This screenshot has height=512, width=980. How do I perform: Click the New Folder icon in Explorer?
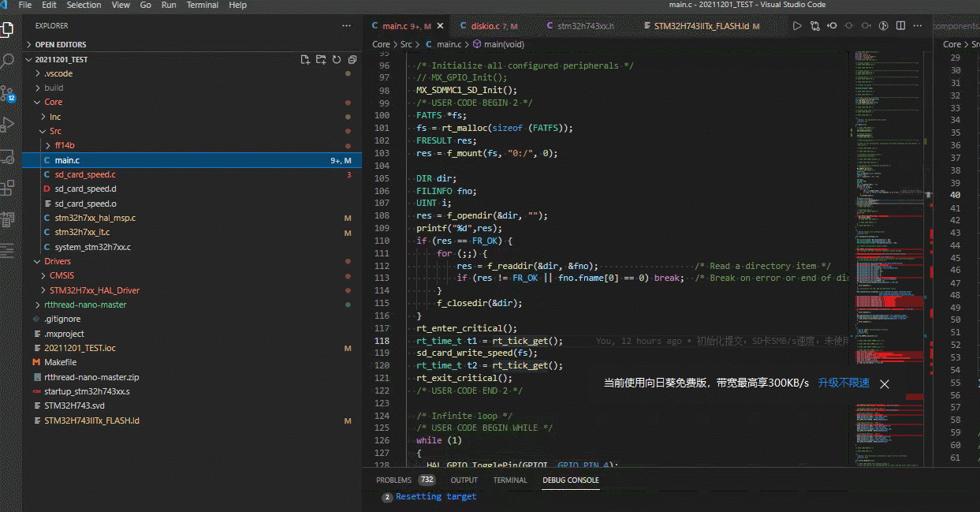321,60
